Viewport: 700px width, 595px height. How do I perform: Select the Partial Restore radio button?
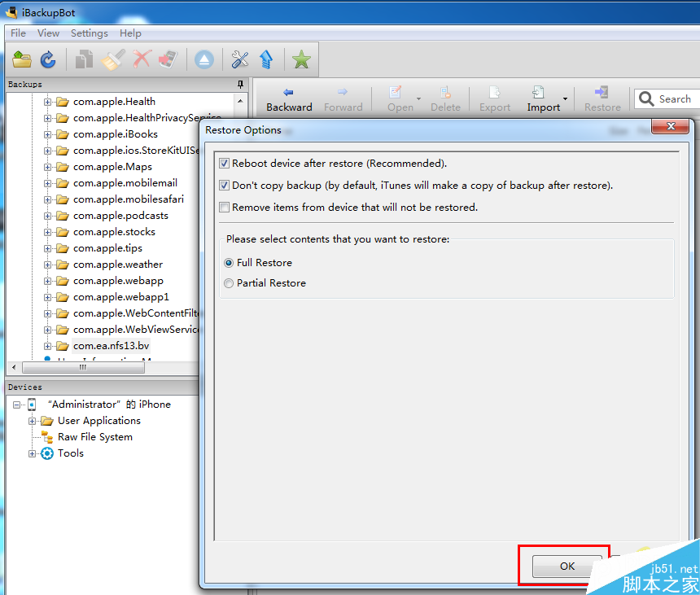pyautogui.click(x=229, y=283)
